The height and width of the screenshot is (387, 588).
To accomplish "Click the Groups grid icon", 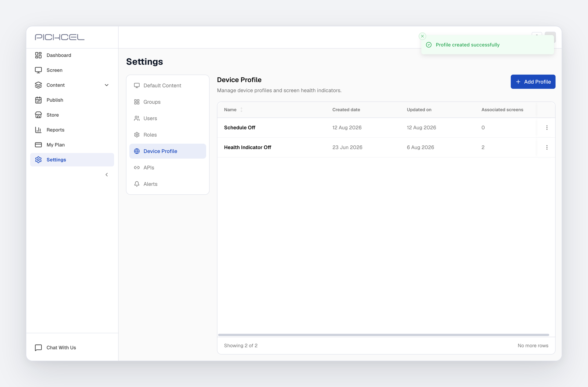I will tap(137, 102).
